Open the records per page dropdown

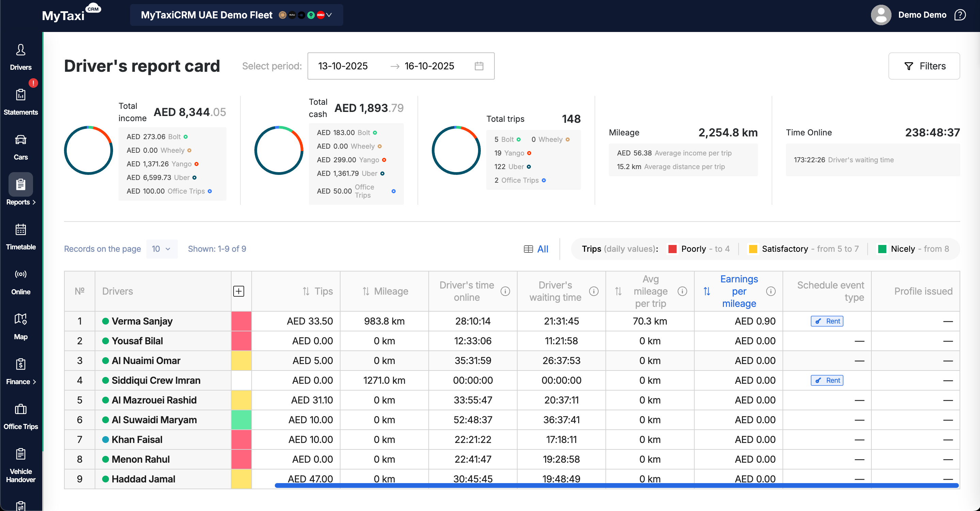click(162, 249)
